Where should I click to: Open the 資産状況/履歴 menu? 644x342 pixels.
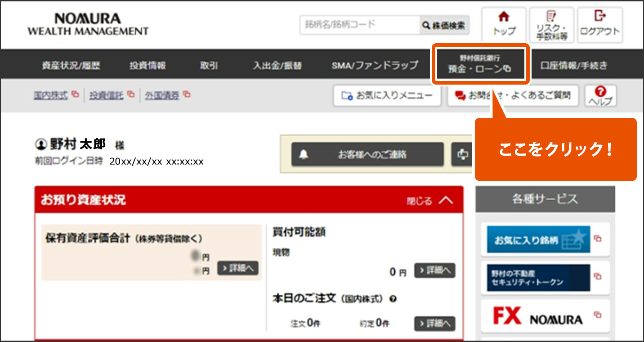point(71,66)
